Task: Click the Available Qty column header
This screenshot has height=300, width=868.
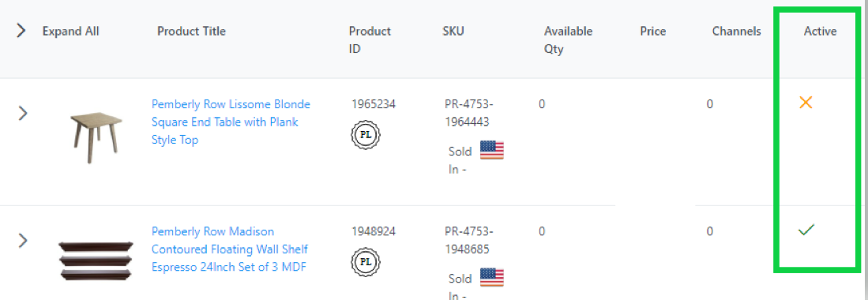Action: 568,39
